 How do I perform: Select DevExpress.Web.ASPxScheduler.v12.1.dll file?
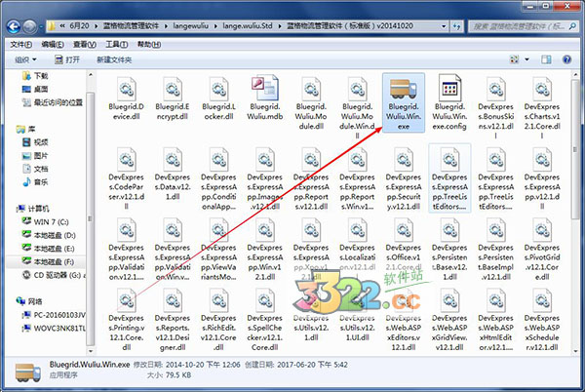pyautogui.click(x=542, y=320)
